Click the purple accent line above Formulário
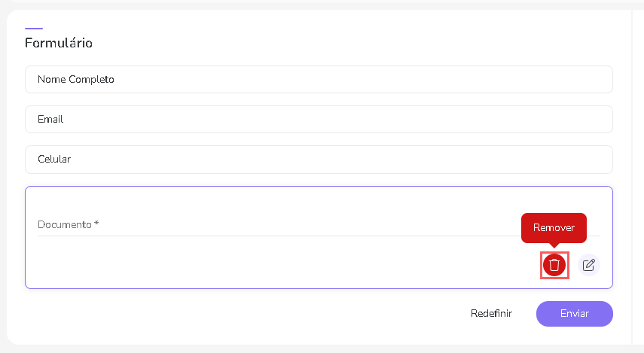The image size is (644, 353). pos(34,28)
